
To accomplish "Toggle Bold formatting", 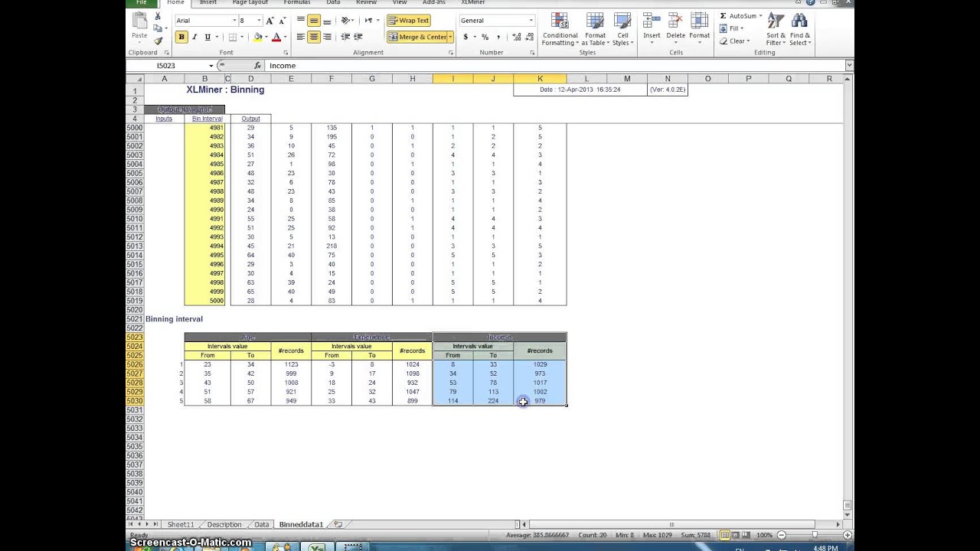I will [x=181, y=37].
